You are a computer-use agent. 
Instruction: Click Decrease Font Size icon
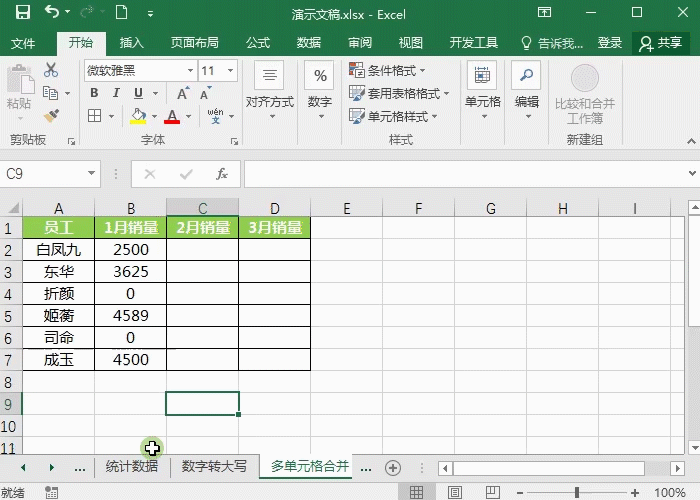(x=205, y=93)
